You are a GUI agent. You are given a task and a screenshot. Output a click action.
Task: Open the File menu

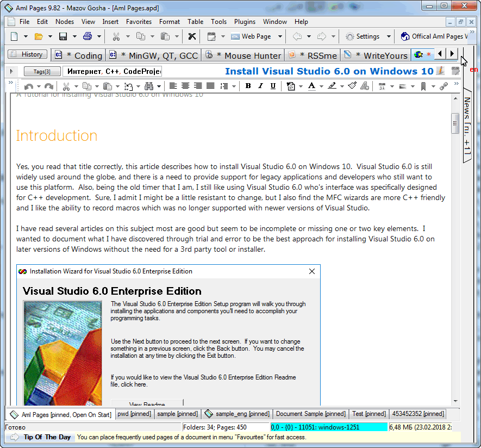coord(24,22)
